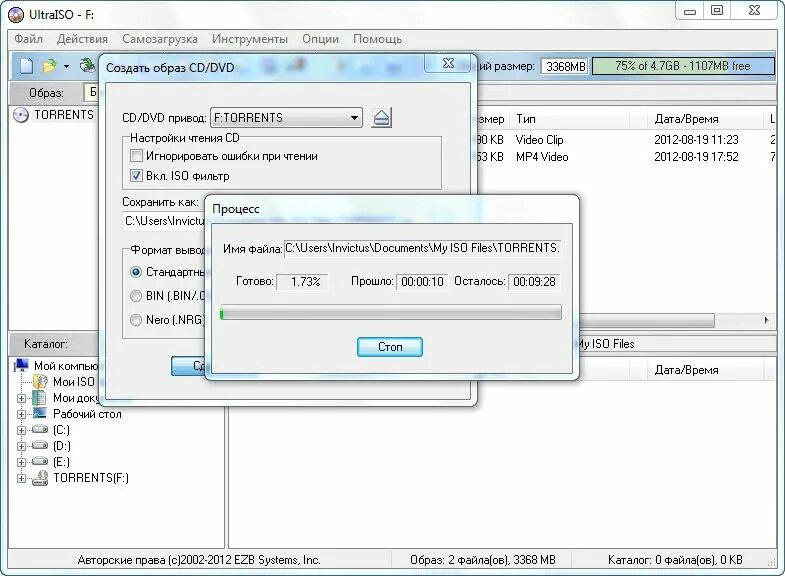Select the TORRENTS disc icon in image tree

(x=21, y=115)
